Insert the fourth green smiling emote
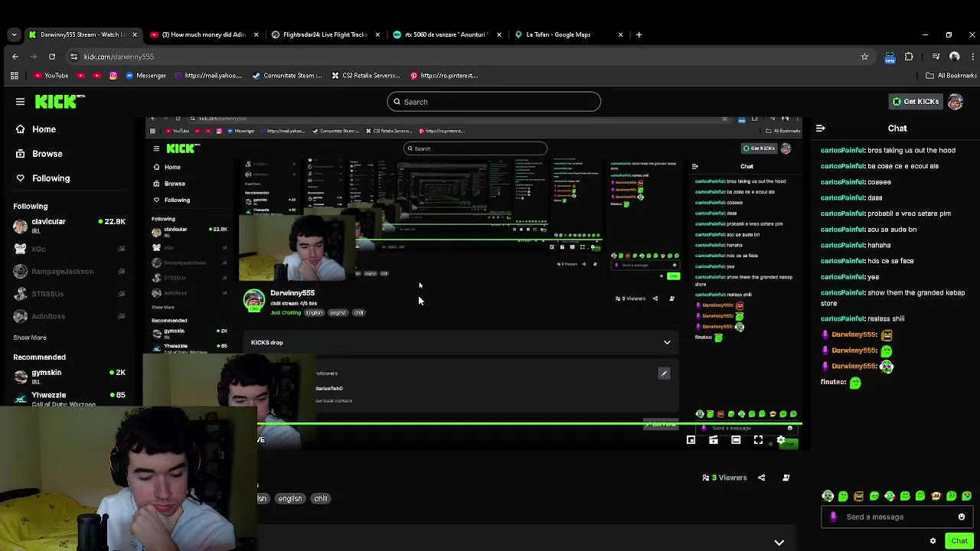Screen dimensions: 980x551 click(x=874, y=496)
